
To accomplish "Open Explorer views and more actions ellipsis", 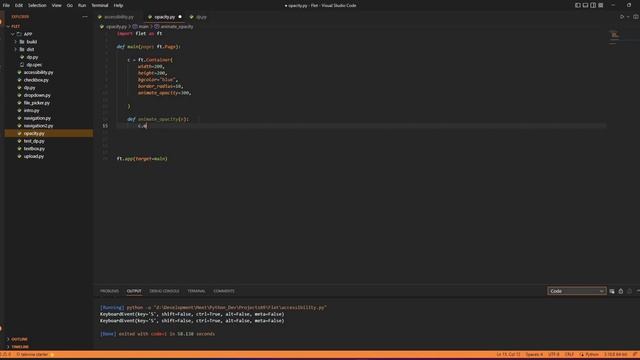I will (85, 17).
